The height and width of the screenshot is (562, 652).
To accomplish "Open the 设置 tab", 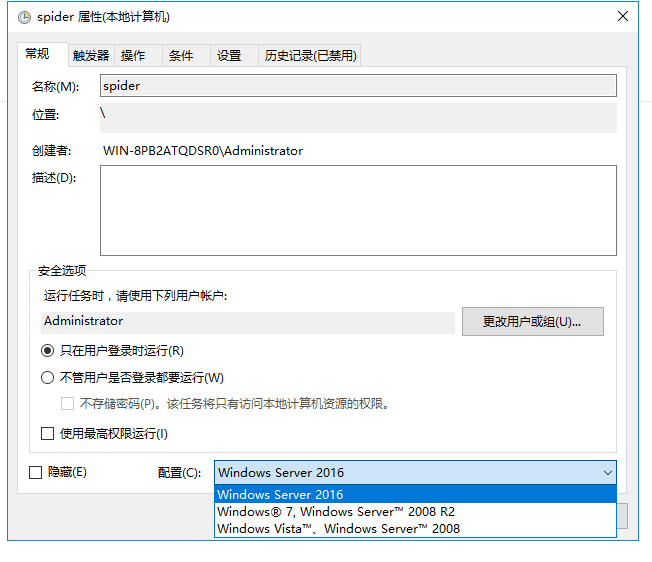I will 229,56.
